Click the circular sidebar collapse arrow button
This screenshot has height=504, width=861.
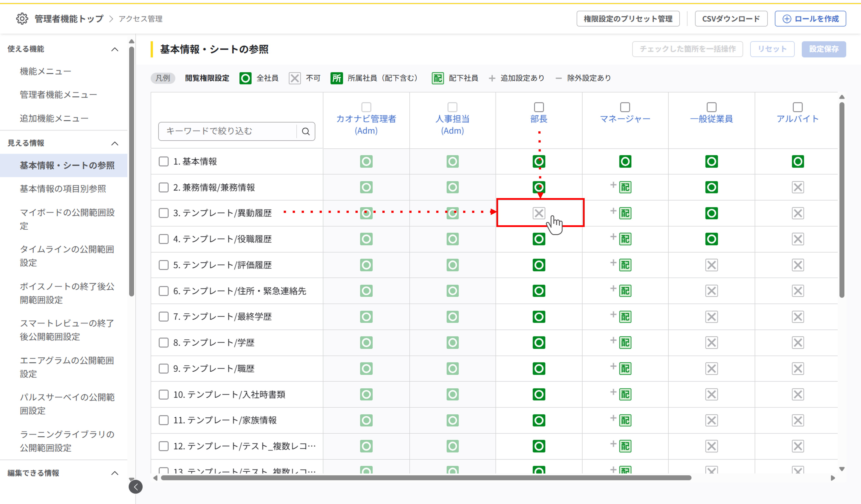point(136,487)
